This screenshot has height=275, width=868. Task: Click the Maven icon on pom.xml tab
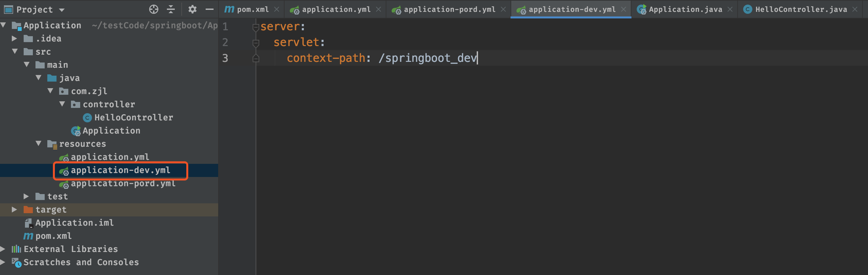229,10
